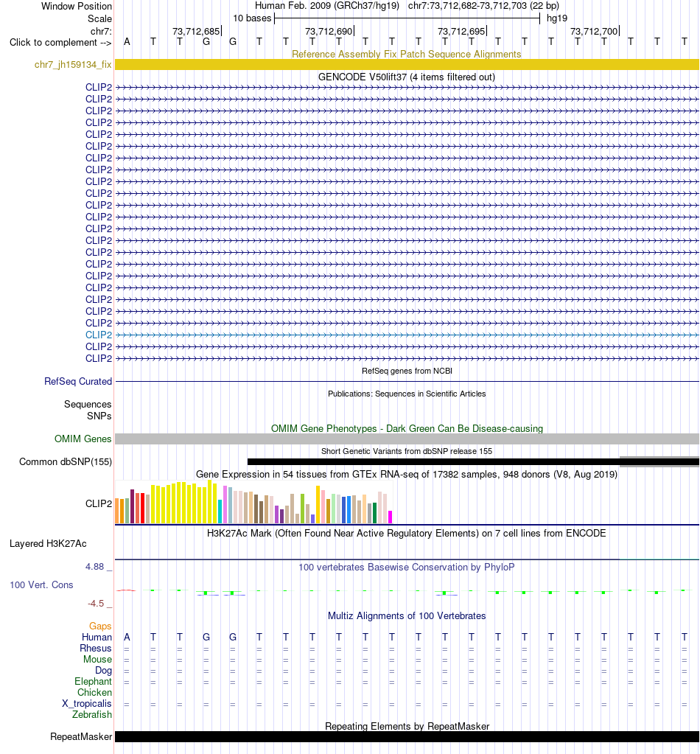Open 'Repeating Elements by RepeatMasker' title
Image resolution: width=700 pixels, height=754 pixels.
point(407,726)
